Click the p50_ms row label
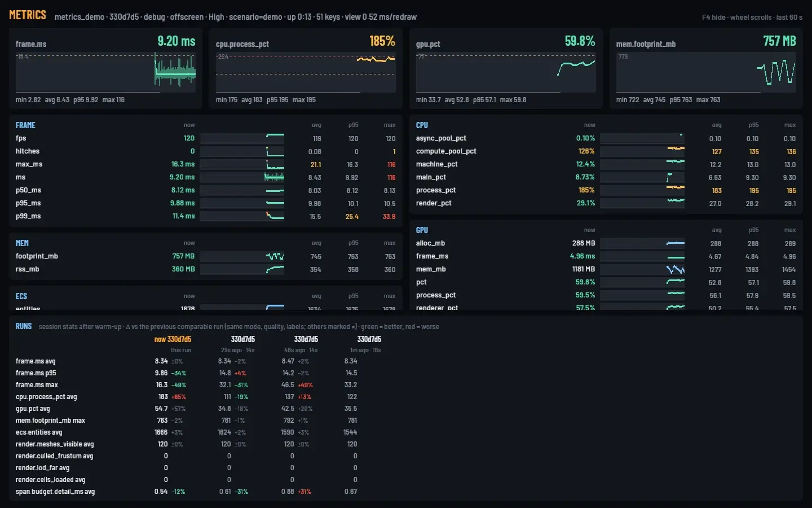The width and height of the screenshot is (812, 508). tap(28, 190)
